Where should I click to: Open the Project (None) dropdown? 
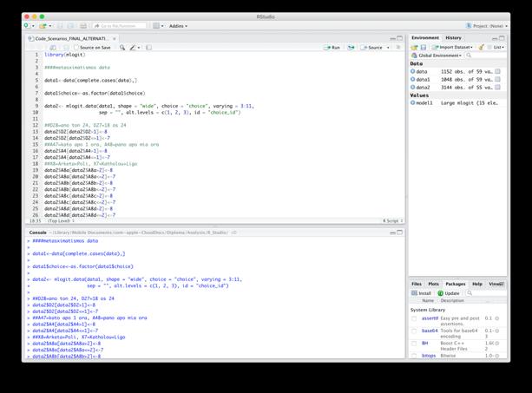pos(487,26)
